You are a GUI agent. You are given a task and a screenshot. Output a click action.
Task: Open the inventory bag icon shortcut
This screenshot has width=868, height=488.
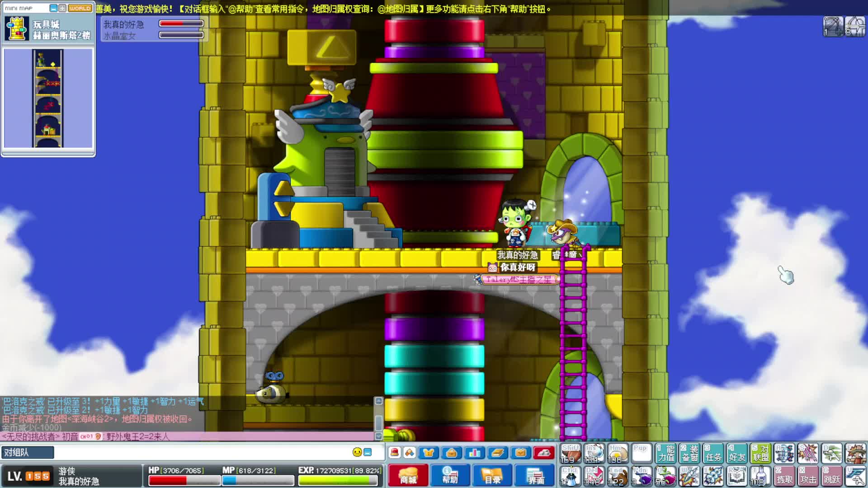(451, 452)
